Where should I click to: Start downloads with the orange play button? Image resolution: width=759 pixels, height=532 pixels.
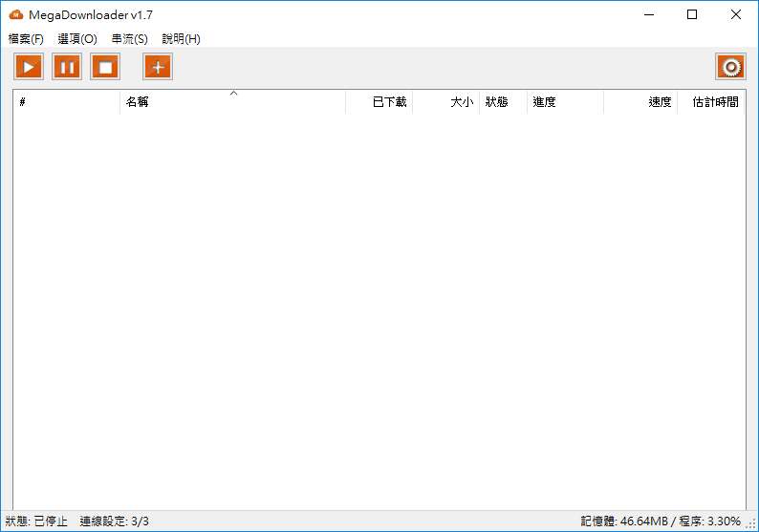29,67
